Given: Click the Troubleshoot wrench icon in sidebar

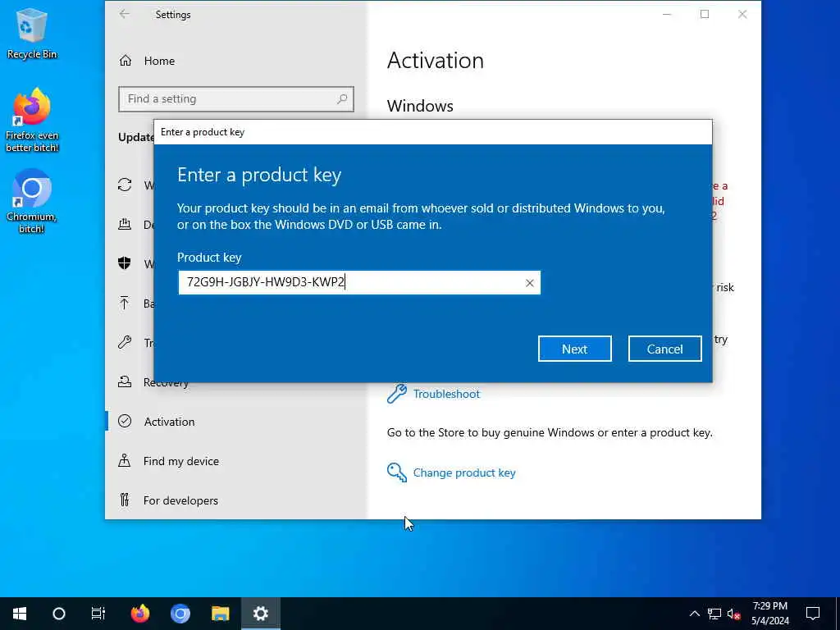Looking at the screenshot, I should [125, 342].
